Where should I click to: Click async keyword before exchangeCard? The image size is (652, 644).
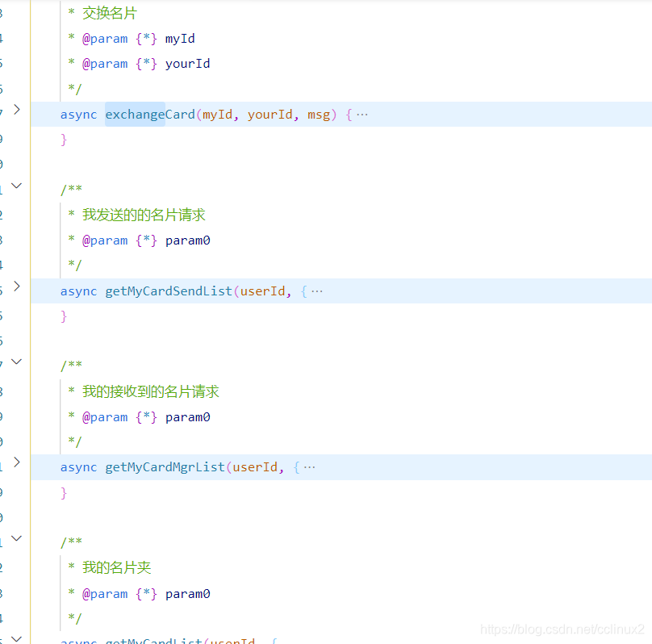[x=78, y=115]
